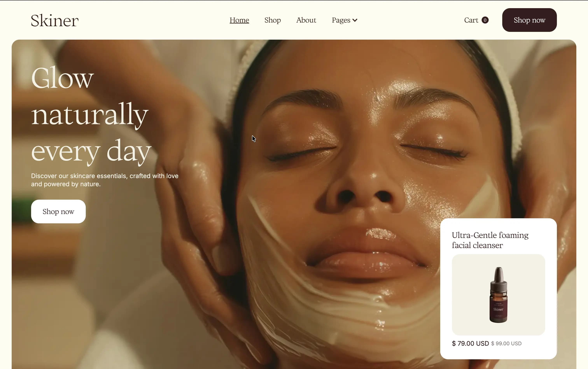Click the $ 79.00 USD price
The width and height of the screenshot is (588, 369).
point(470,343)
